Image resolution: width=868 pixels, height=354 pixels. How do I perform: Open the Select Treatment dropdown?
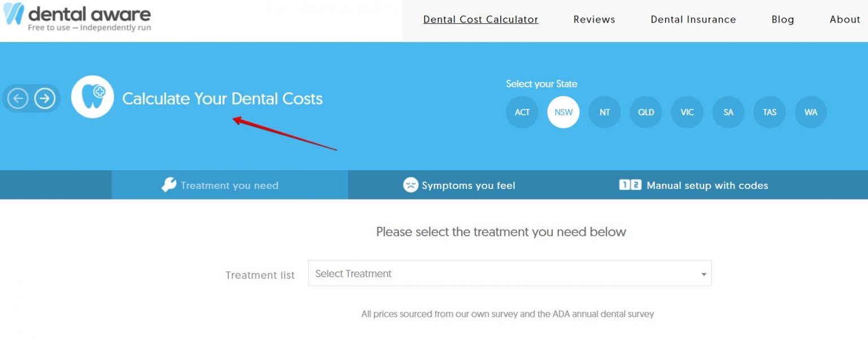[x=509, y=274]
